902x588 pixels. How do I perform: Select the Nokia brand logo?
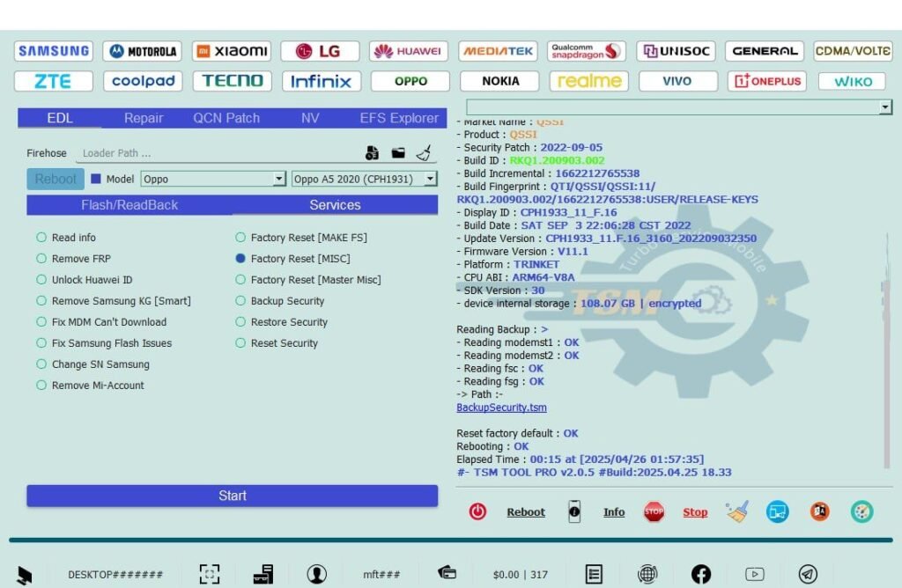point(500,81)
